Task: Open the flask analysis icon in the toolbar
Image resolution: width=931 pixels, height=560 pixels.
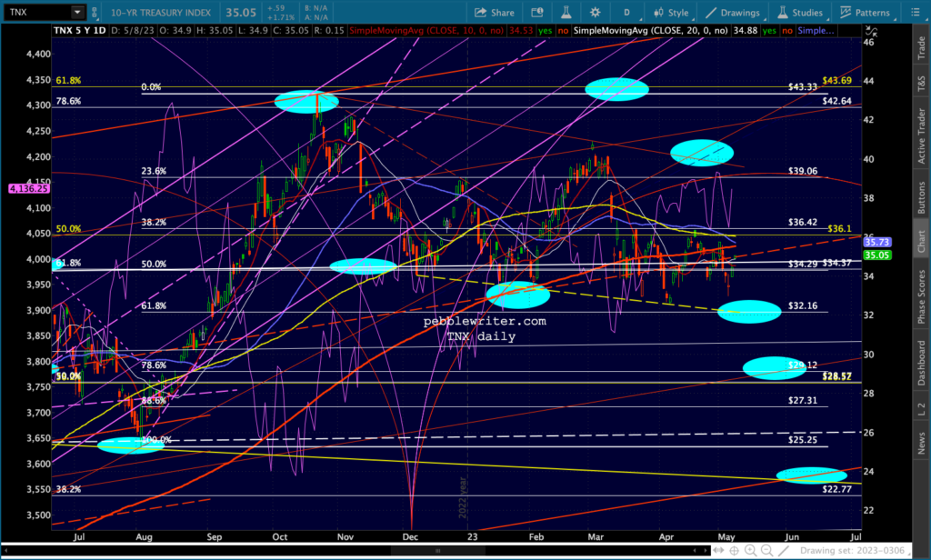Action: click(566, 13)
